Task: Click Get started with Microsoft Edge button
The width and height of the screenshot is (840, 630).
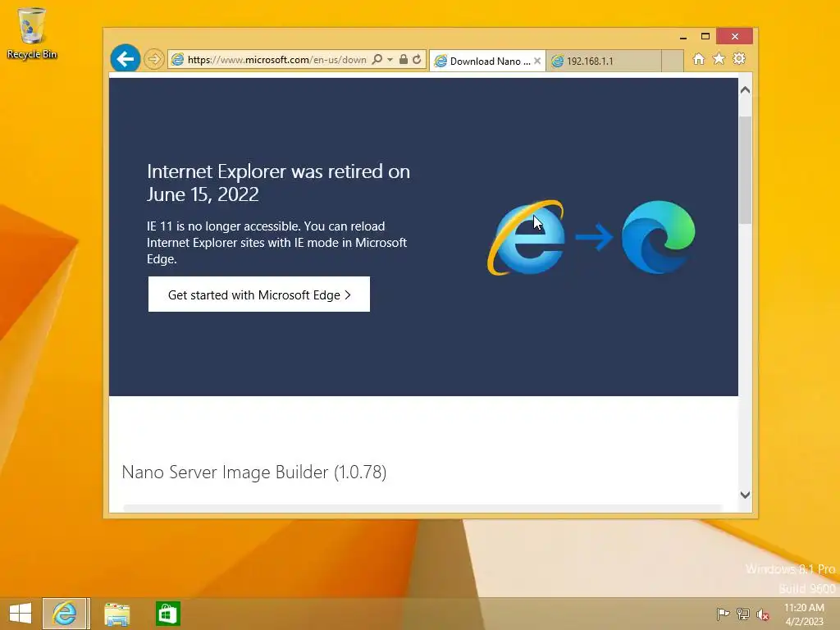Action: point(259,294)
